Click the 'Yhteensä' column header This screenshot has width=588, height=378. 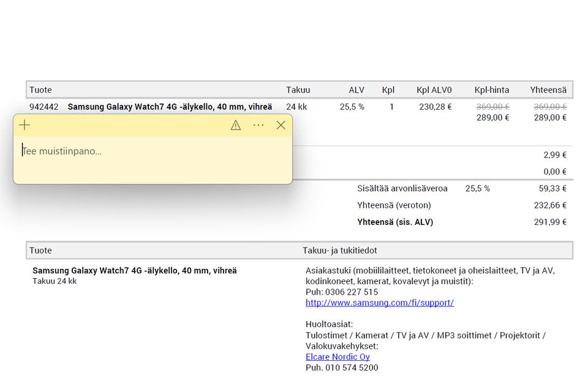coord(548,90)
